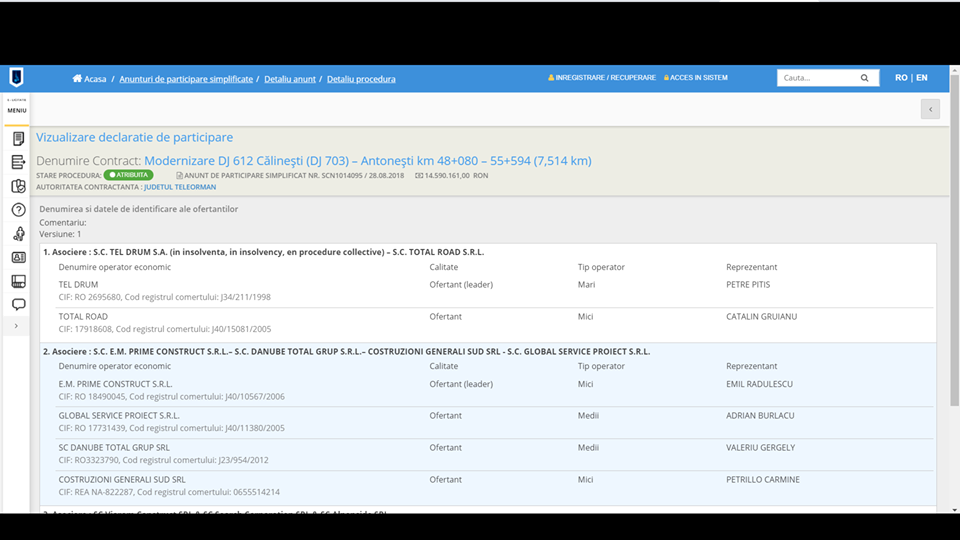Image resolution: width=960 pixels, height=540 pixels.
Task: Click INREGISTRARE / RECUPERARE link
Action: pyautogui.click(x=604, y=78)
